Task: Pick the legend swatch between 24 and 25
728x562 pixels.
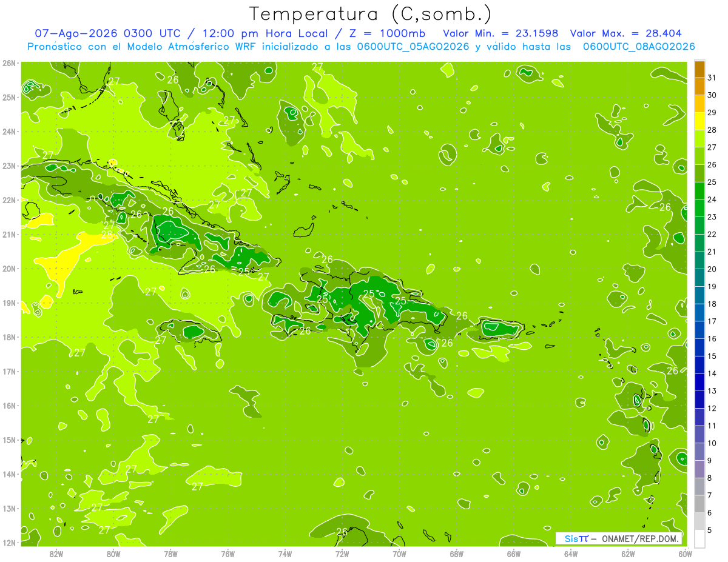Action: 699,191
